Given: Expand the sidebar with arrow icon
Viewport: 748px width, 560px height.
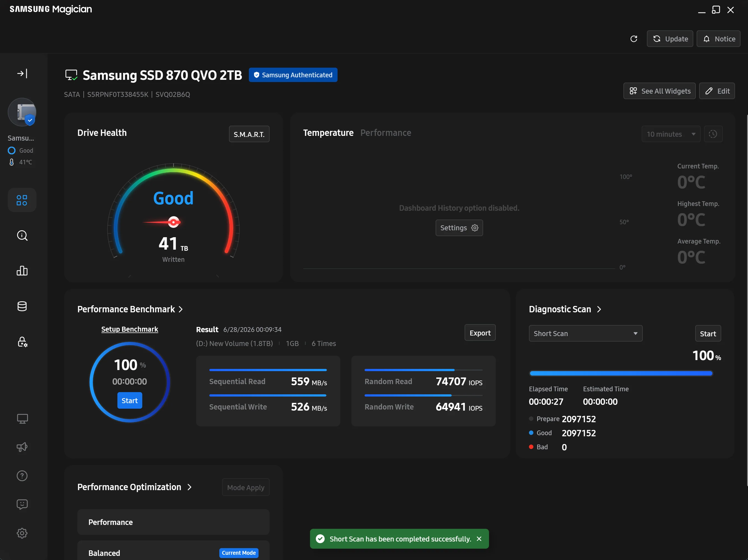Looking at the screenshot, I should [22, 73].
